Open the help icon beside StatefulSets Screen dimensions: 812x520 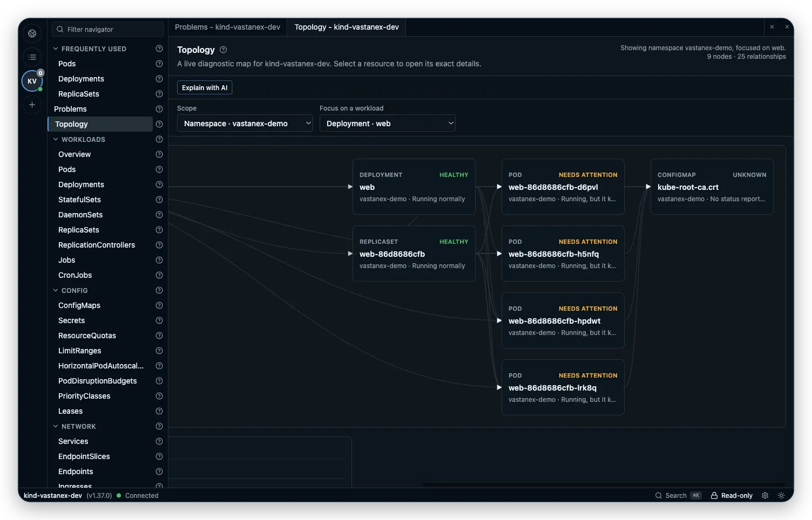(159, 200)
